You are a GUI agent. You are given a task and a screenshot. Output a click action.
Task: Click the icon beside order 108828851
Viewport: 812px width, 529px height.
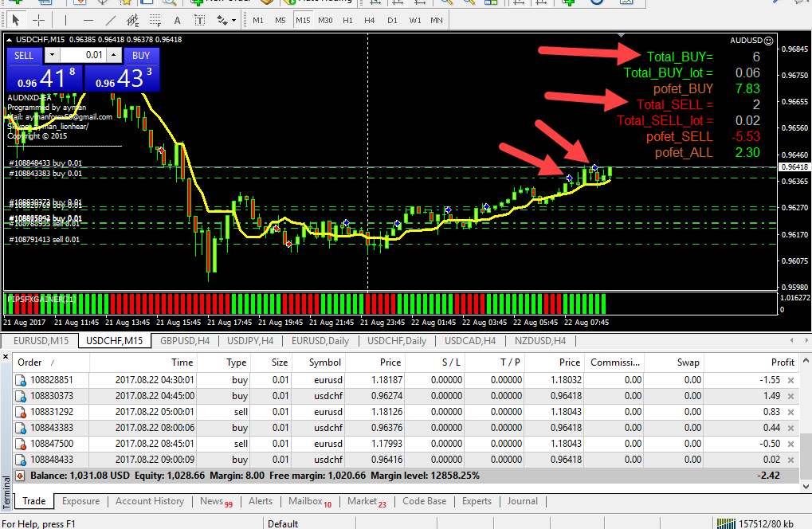coord(21,381)
